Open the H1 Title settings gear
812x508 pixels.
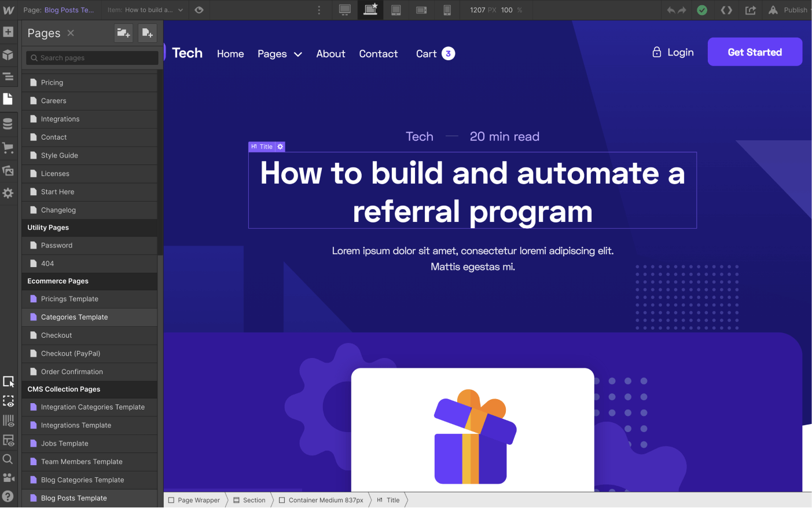(280, 147)
